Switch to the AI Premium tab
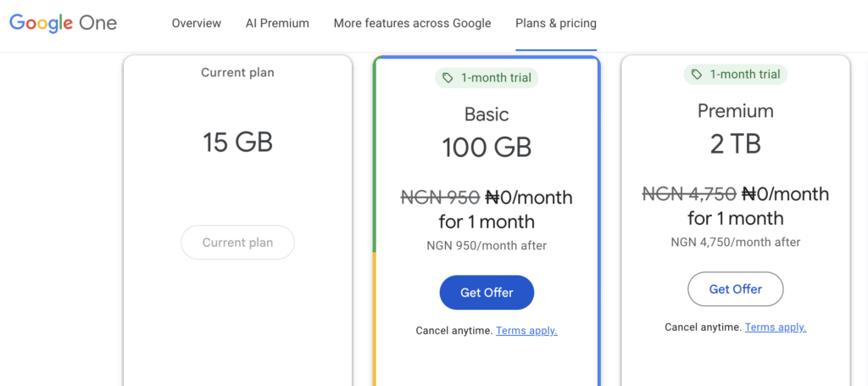This screenshot has height=386, width=868. (x=277, y=24)
